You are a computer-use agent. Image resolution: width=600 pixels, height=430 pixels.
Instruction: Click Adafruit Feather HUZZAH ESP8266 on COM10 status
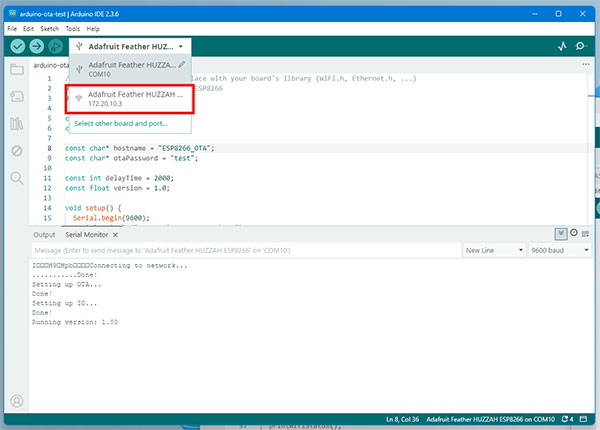tap(491, 419)
